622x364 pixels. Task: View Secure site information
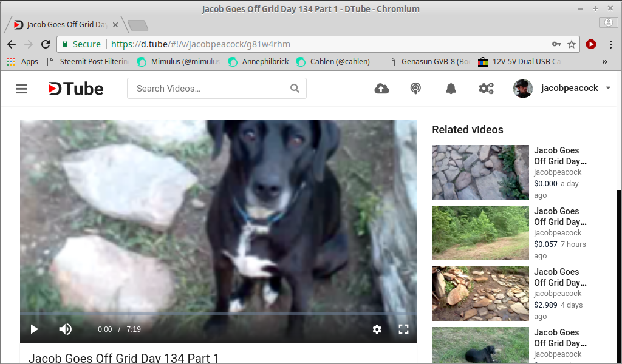pos(81,44)
